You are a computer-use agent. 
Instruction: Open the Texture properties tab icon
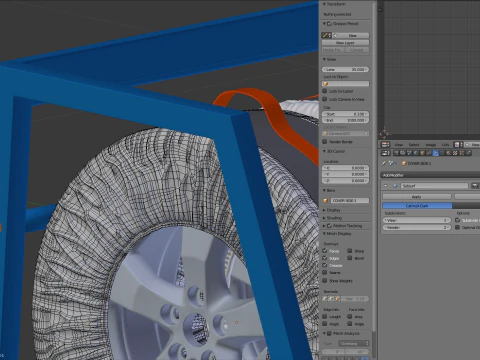tap(455, 153)
